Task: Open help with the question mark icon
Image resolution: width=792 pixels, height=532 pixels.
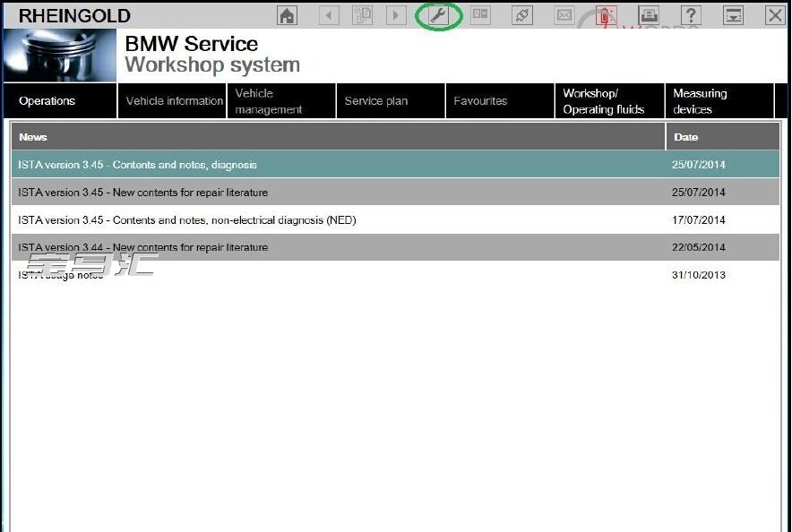Action: (691, 15)
